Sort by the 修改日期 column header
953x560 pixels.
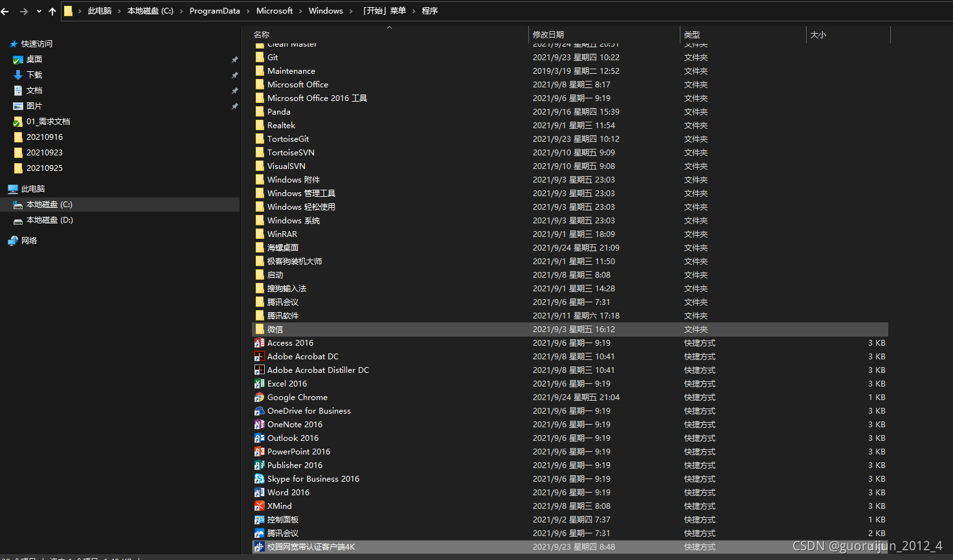click(x=548, y=35)
